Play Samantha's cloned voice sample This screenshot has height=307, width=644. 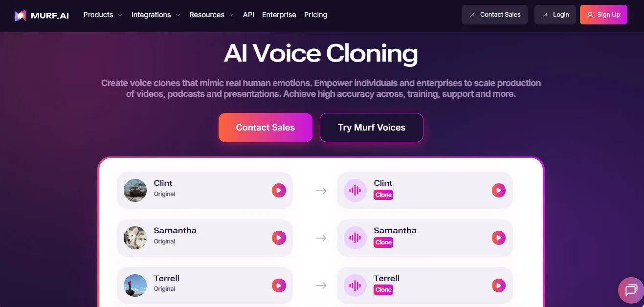tap(499, 238)
